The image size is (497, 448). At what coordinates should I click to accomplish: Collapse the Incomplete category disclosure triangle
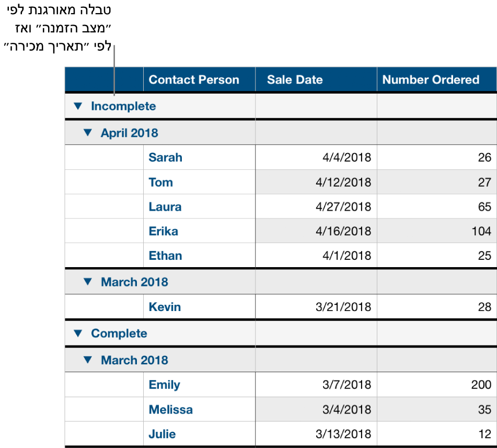(77, 106)
